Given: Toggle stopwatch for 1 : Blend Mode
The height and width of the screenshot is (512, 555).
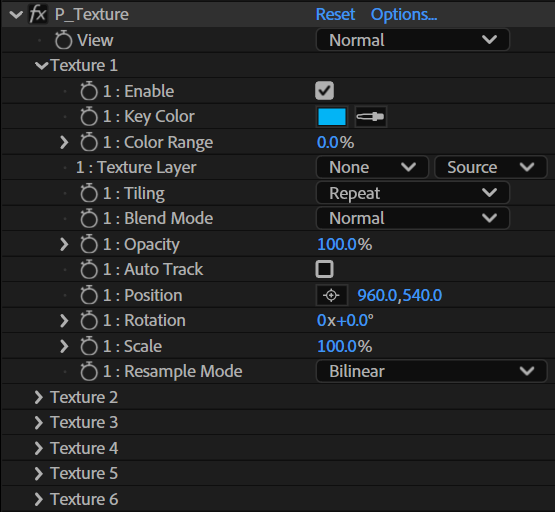Looking at the screenshot, I should coord(88,218).
